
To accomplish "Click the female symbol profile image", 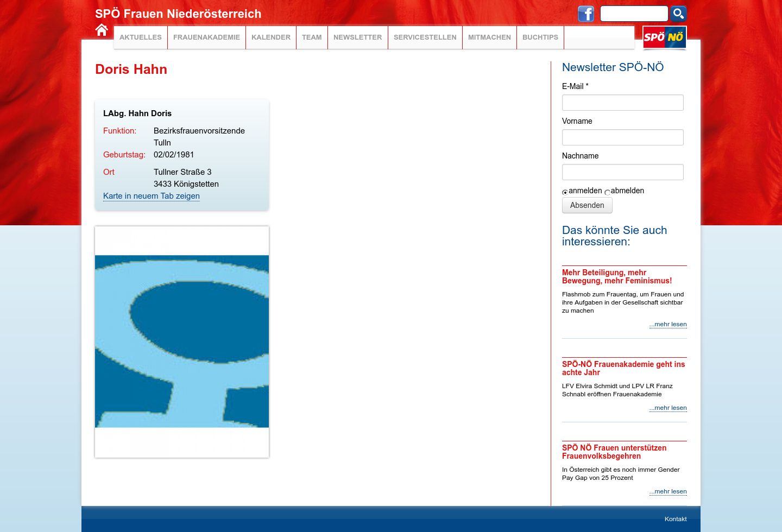I will [182, 342].
